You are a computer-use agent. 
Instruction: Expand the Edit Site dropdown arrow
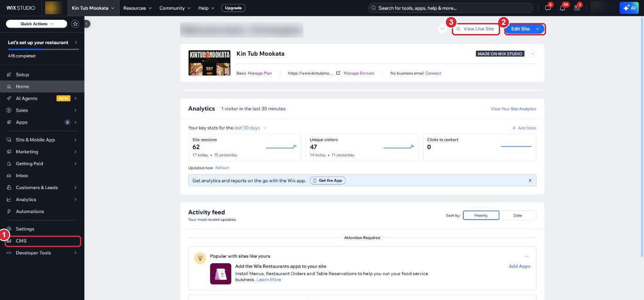(538, 29)
